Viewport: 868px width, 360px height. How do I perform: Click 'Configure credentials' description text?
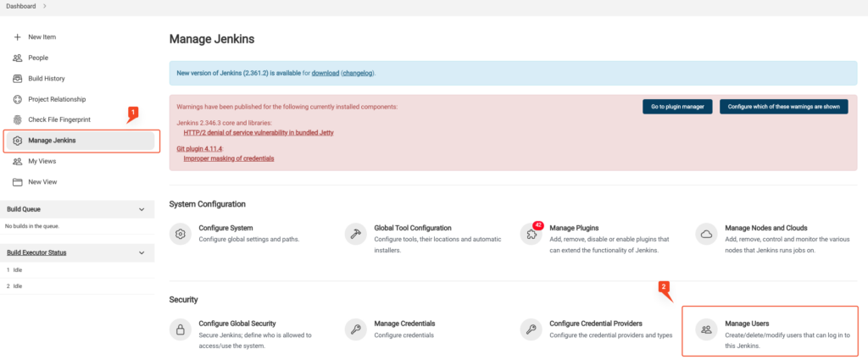(x=404, y=335)
